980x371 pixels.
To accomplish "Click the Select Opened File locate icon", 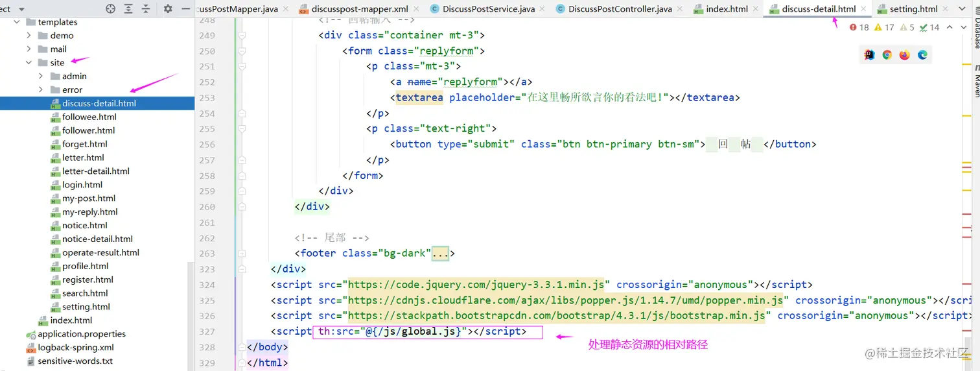I will coord(110,9).
